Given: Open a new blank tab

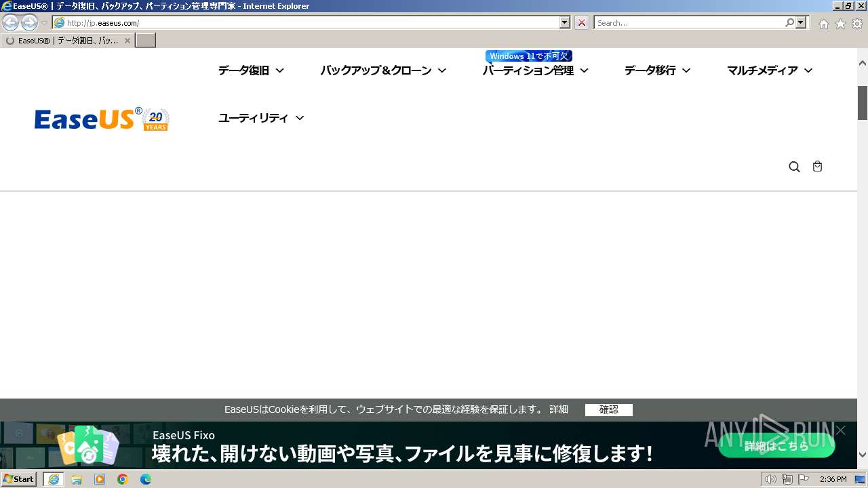Looking at the screenshot, I should click(146, 41).
